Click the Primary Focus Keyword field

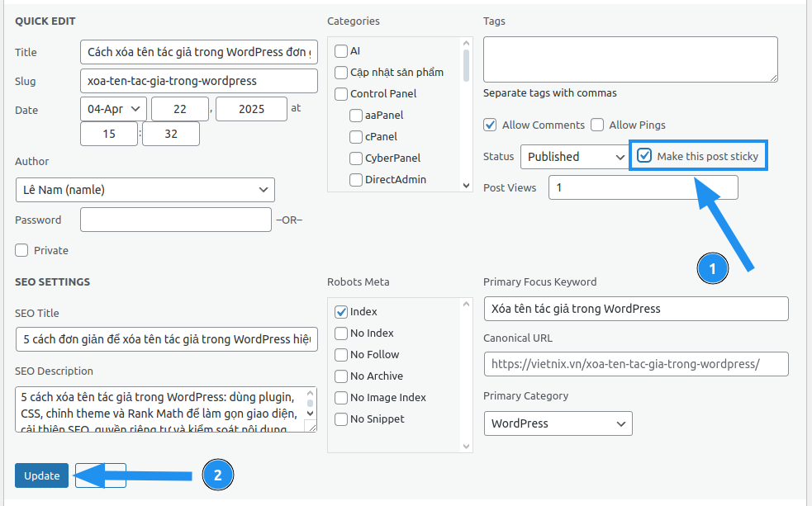click(635, 309)
